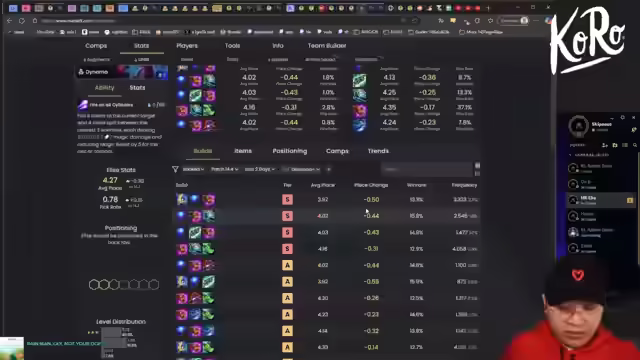Sort by the Place Change column header

[371, 185]
